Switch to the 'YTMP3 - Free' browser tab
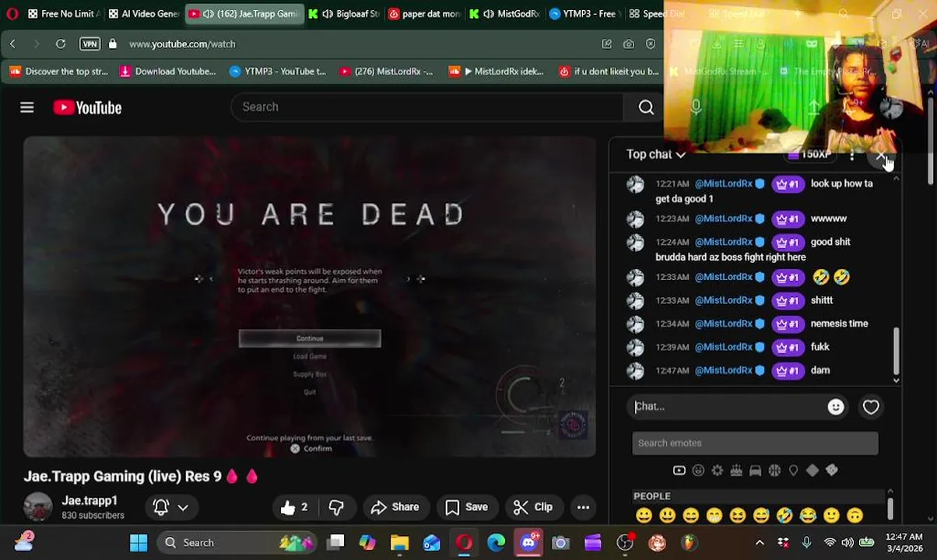The height and width of the screenshot is (560, 937). pyautogui.click(x=584, y=14)
